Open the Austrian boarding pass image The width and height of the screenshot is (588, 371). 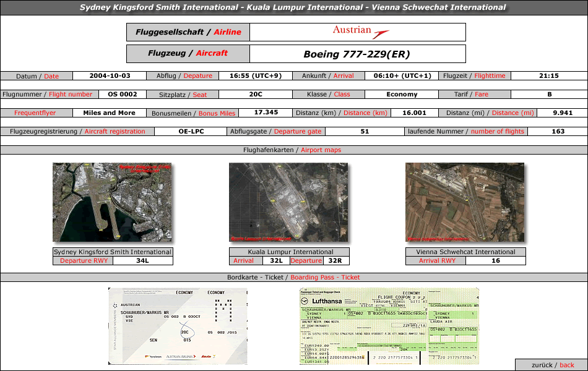click(x=178, y=326)
